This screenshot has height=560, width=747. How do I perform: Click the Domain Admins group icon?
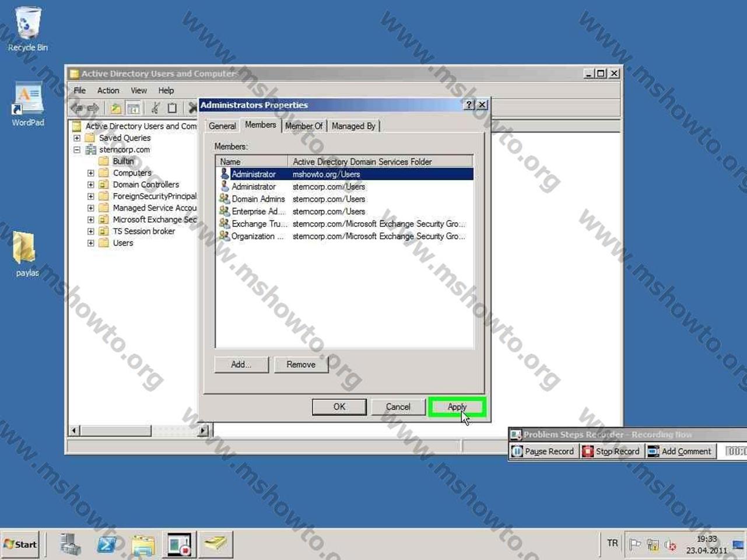(224, 199)
